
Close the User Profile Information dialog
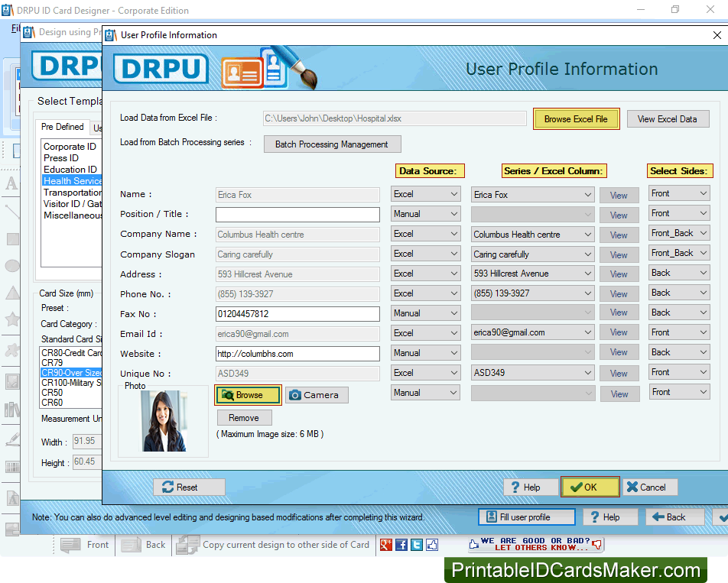tap(717, 35)
